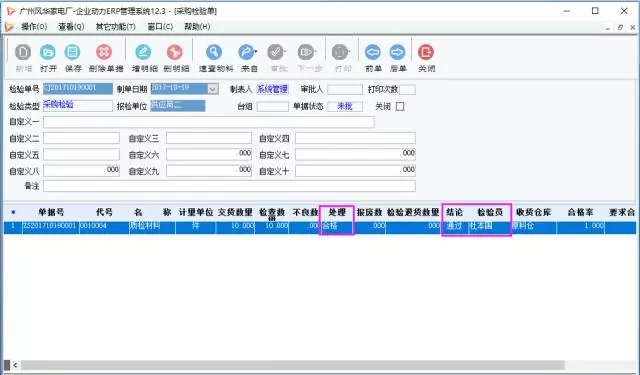The width and height of the screenshot is (640, 375).
Task: Click the 备注 remarks input field
Action: tap(229, 186)
